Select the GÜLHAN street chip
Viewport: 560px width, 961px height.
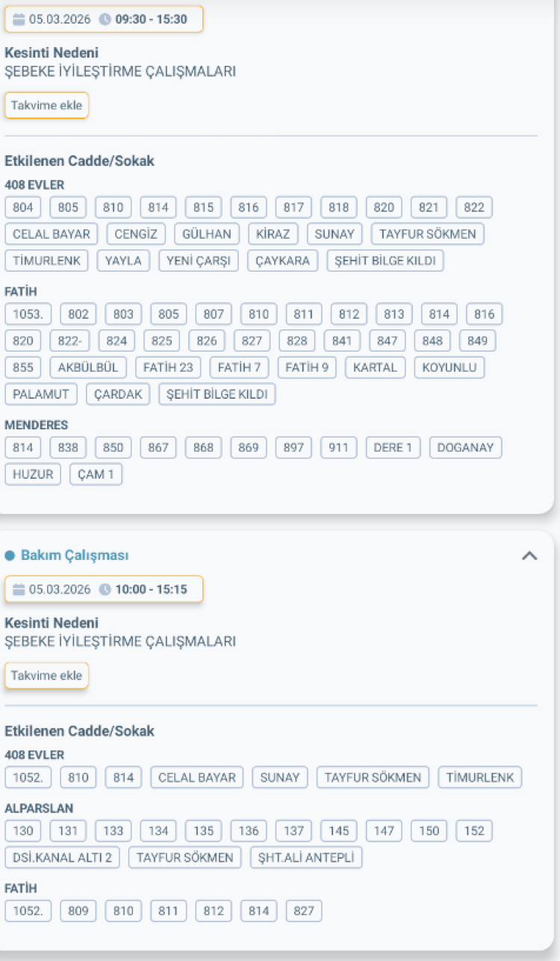click(x=207, y=234)
